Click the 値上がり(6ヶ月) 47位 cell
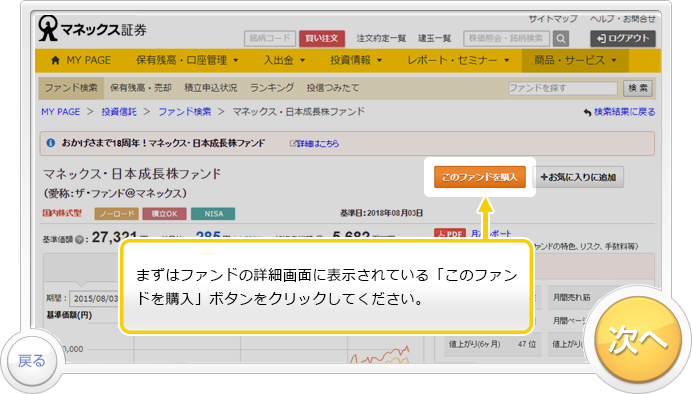Screen dimensions: 692x394 tap(492, 344)
